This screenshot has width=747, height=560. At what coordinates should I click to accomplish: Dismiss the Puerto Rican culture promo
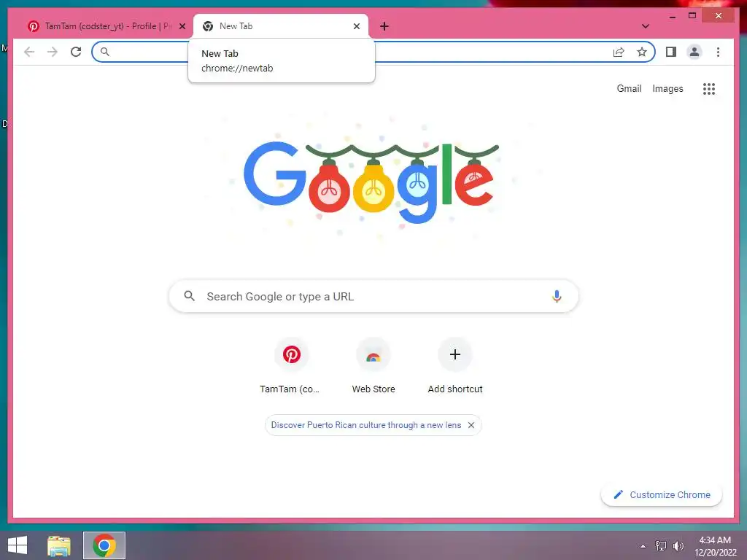click(471, 425)
